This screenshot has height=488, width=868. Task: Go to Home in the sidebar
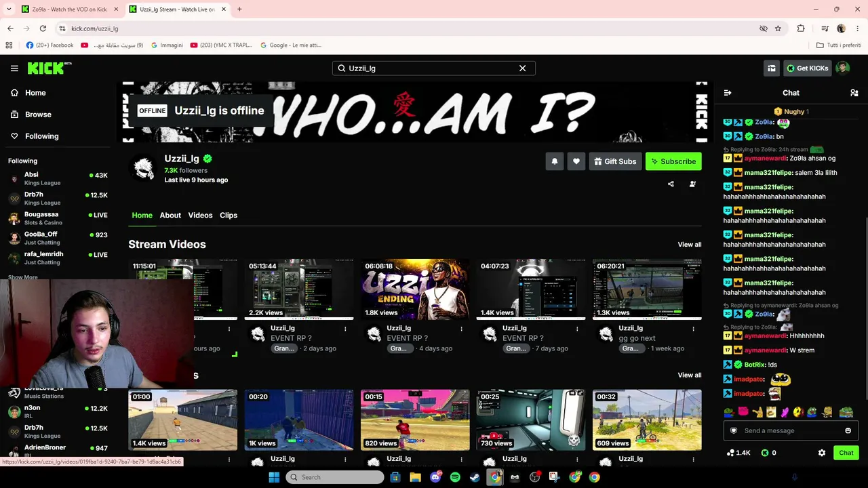[x=28, y=93]
